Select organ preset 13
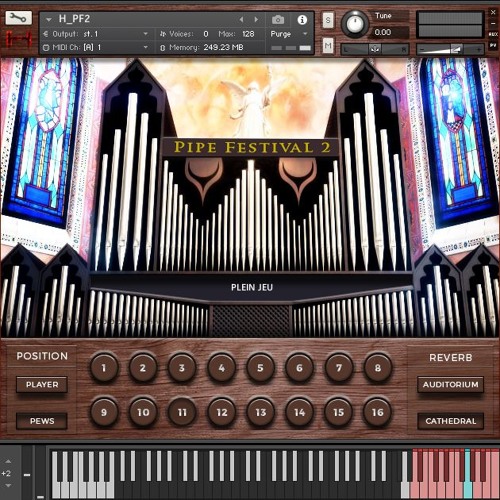Screen dimensions: 500x500 260,412
